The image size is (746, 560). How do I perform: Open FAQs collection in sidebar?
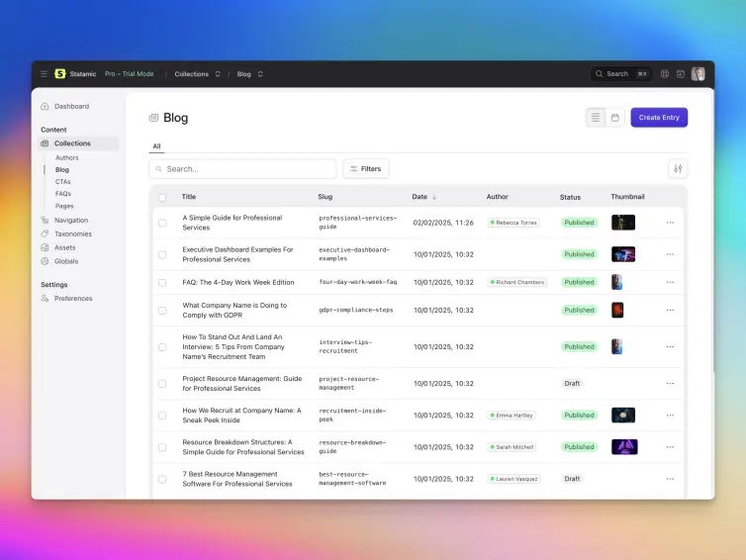tap(62, 194)
